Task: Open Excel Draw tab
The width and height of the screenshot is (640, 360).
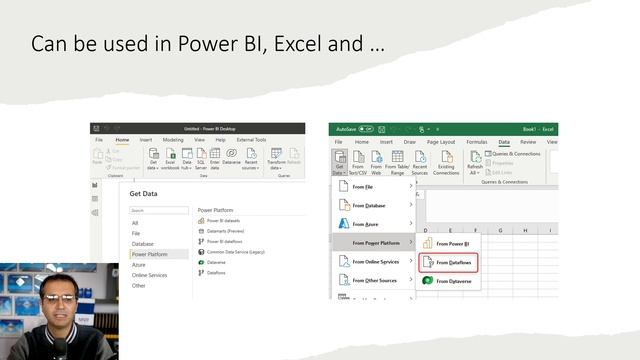Action: click(409, 142)
